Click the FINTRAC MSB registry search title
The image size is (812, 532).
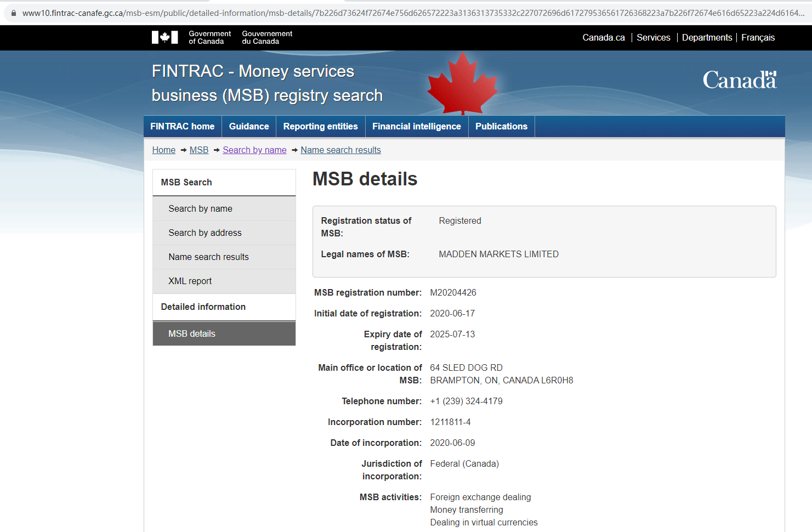(267, 83)
